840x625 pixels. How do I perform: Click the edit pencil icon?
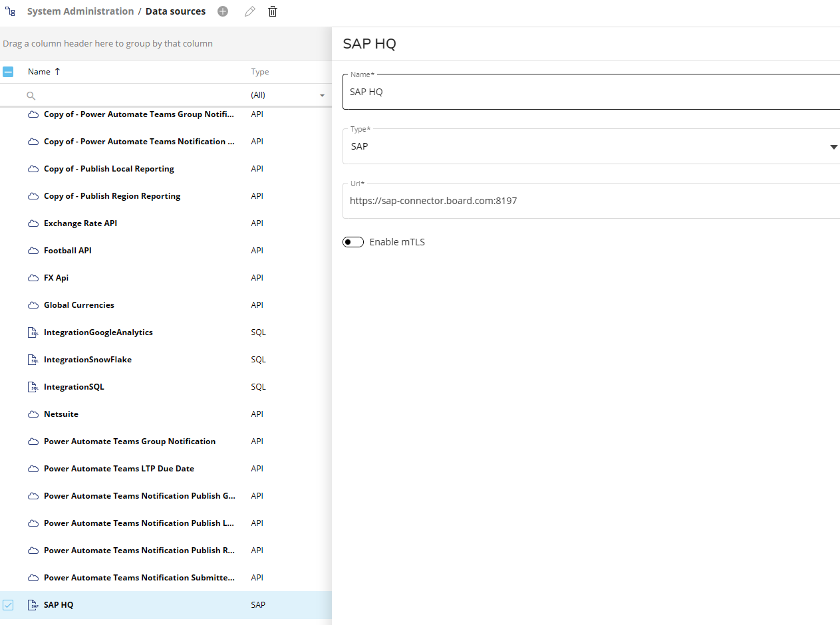coord(249,11)
